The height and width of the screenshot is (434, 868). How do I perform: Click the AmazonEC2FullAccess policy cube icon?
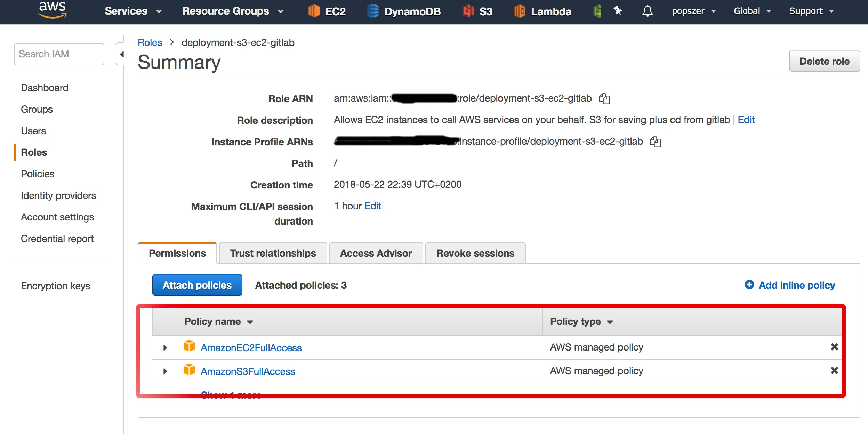tap(189, 346)
